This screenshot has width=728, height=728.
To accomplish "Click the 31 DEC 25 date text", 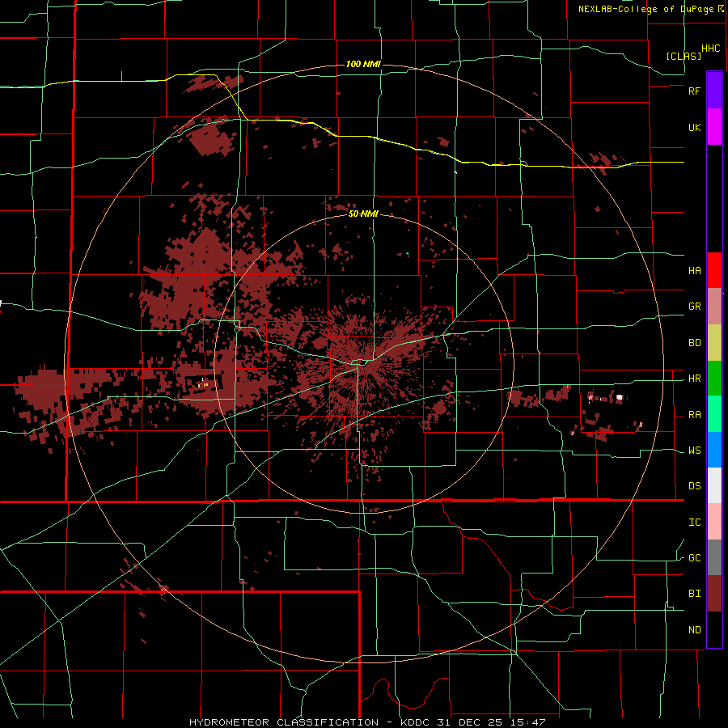I will click(x=469, y=722).
